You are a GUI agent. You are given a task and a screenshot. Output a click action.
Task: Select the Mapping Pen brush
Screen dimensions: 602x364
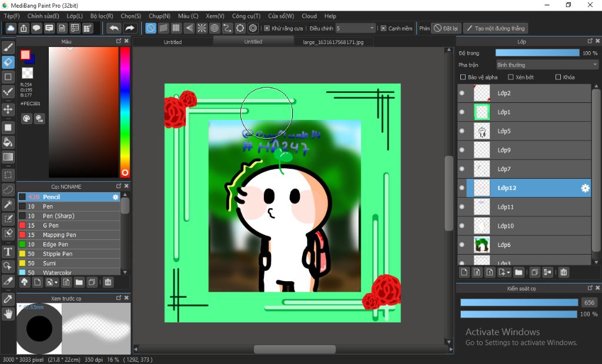point(69,235)
